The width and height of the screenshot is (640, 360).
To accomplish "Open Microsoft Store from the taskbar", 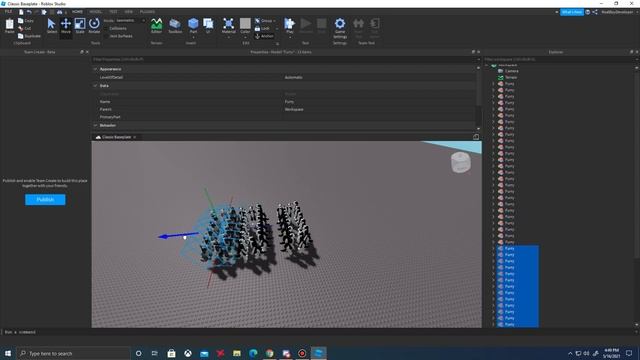I will (x=171, y=353).
